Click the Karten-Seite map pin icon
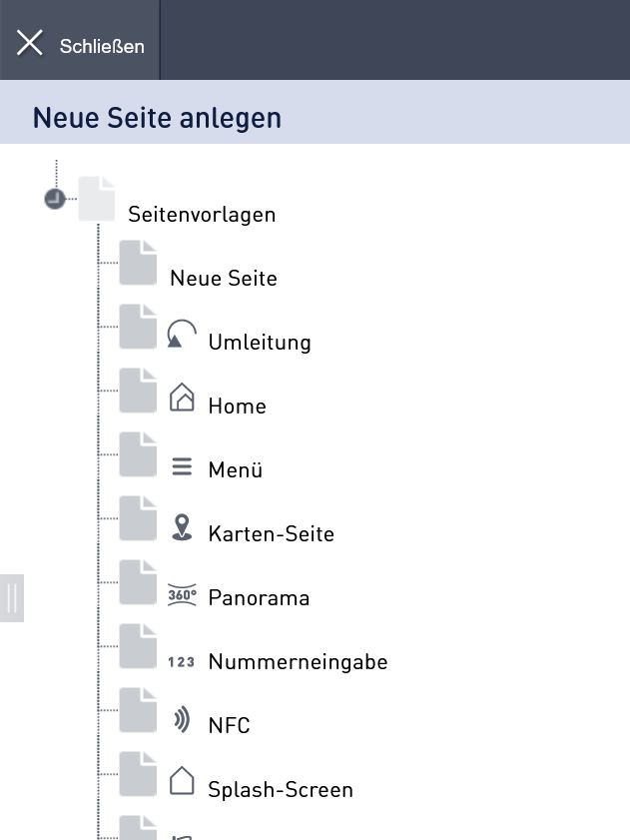This screenshot has width=630, height=840. click(x=182, y=527)
